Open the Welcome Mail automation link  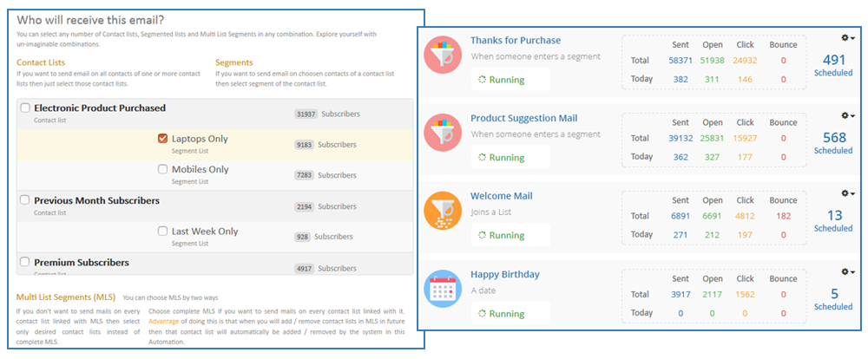pyautogui.click(x=502, y=196)
